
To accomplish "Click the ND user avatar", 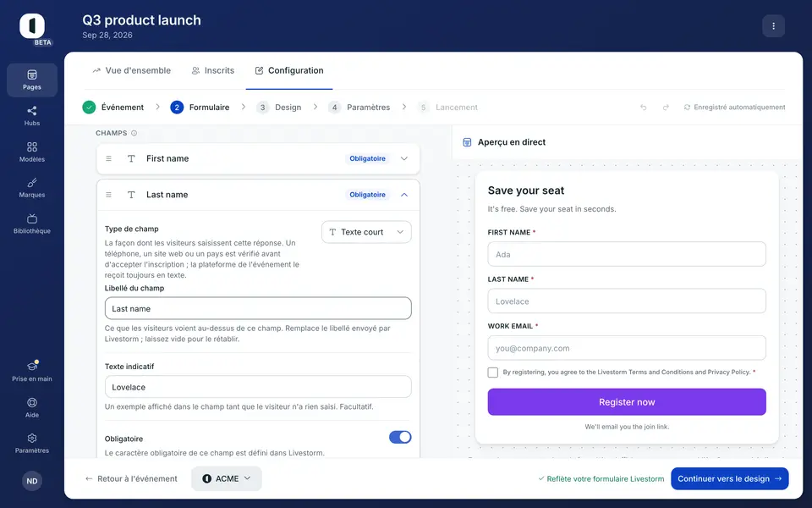I will coord(32,481).
